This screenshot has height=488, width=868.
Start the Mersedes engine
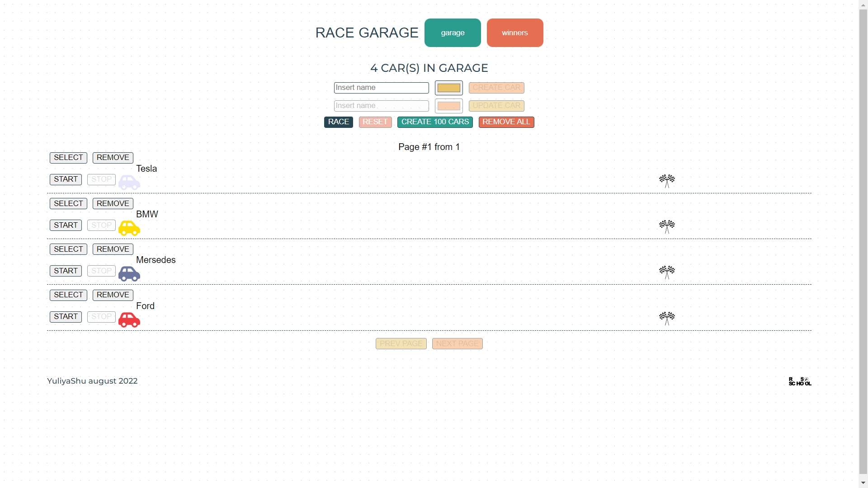66,271
